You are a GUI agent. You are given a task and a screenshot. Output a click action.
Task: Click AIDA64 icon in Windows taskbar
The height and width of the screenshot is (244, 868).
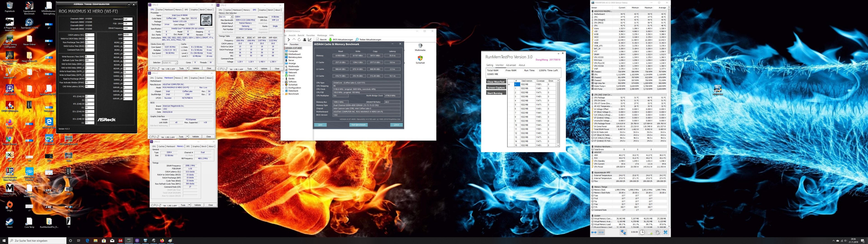tap(121, 241)
